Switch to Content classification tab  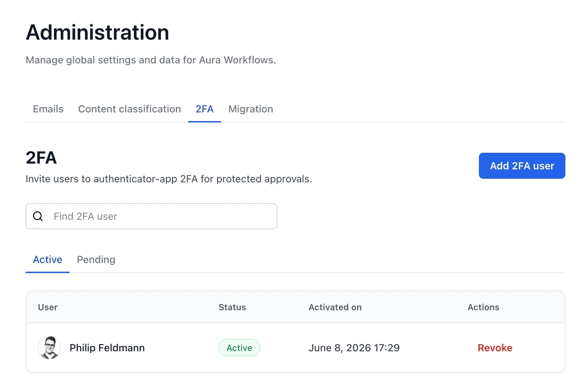tap(130, 109)
